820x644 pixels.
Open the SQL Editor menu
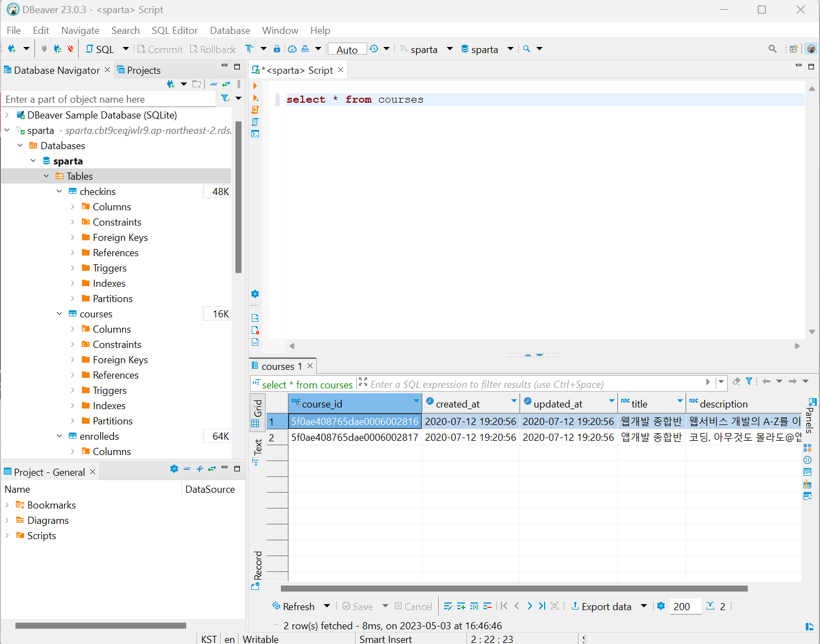pos(175,31)
